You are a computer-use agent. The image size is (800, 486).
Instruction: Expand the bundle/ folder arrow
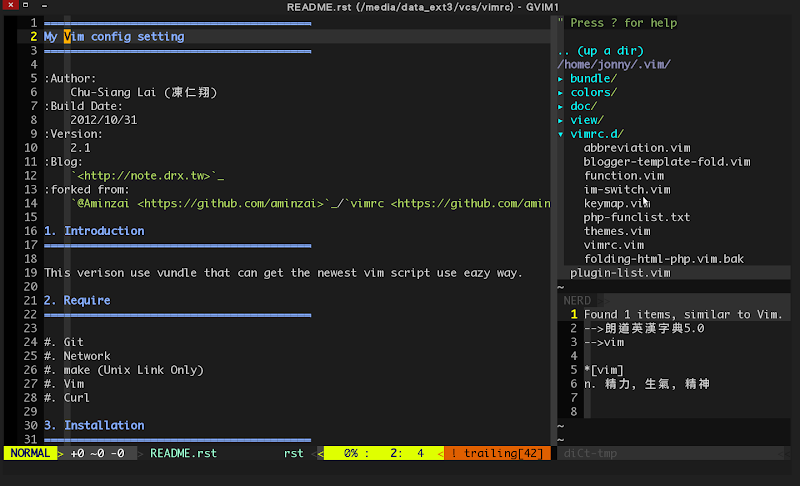pos(560,79)
